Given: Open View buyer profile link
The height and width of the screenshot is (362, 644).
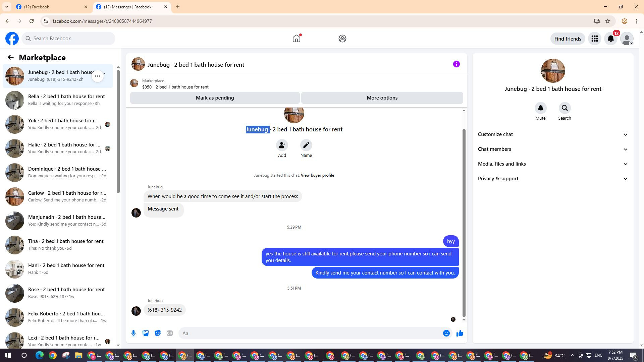Looking at the screenshot, I should pos(317,175).
